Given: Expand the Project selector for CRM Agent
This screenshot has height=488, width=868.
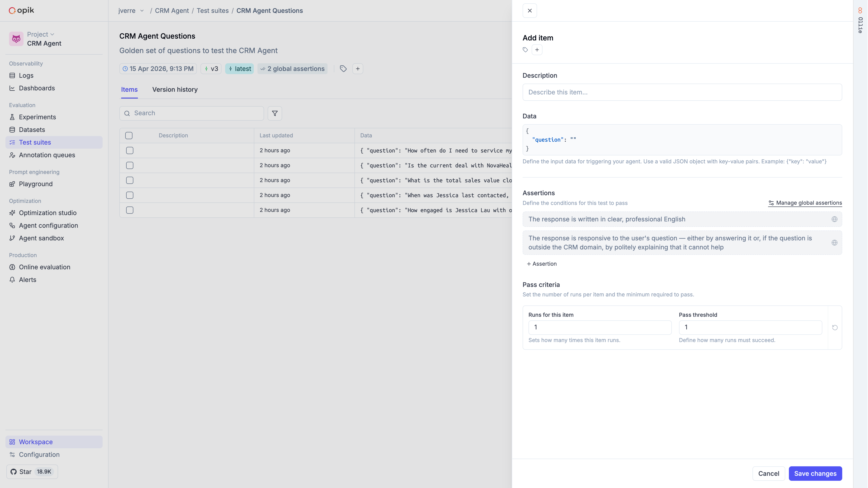Looking at the screenshot, I should [40, 34].
